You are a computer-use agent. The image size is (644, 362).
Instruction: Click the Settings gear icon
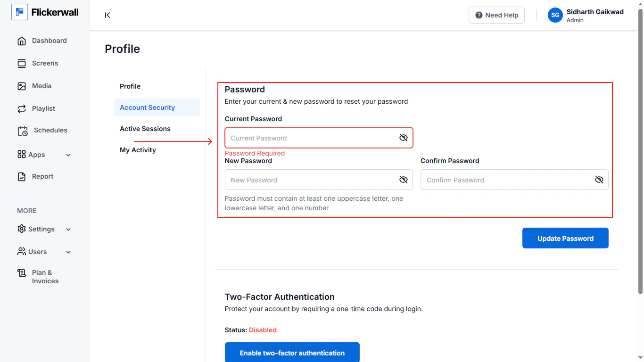[22, 229]
